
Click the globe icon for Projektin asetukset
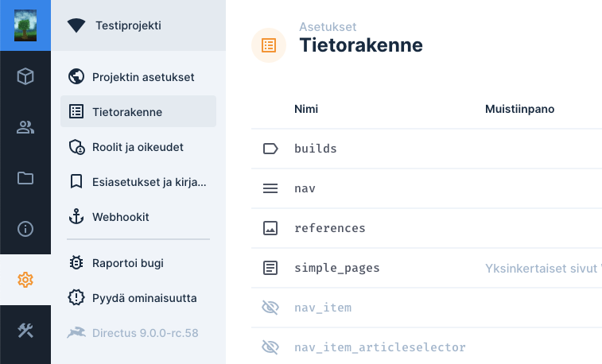tap(76, 77)
